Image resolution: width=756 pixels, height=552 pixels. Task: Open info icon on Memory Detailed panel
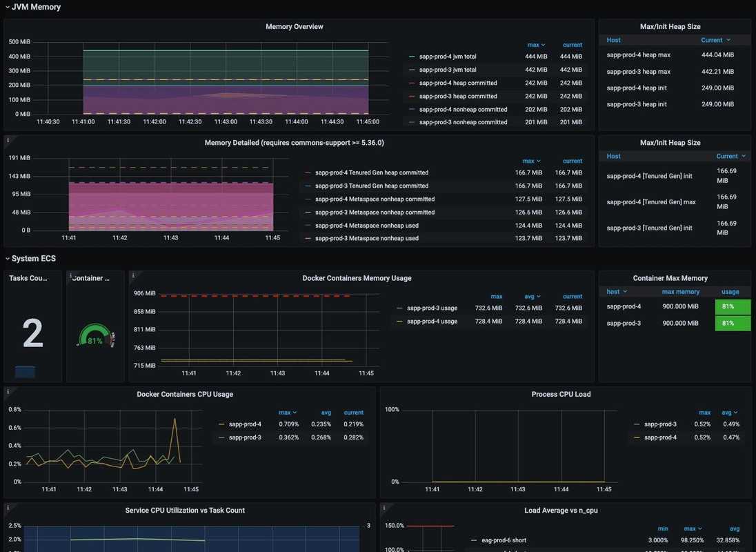[8, 139]
